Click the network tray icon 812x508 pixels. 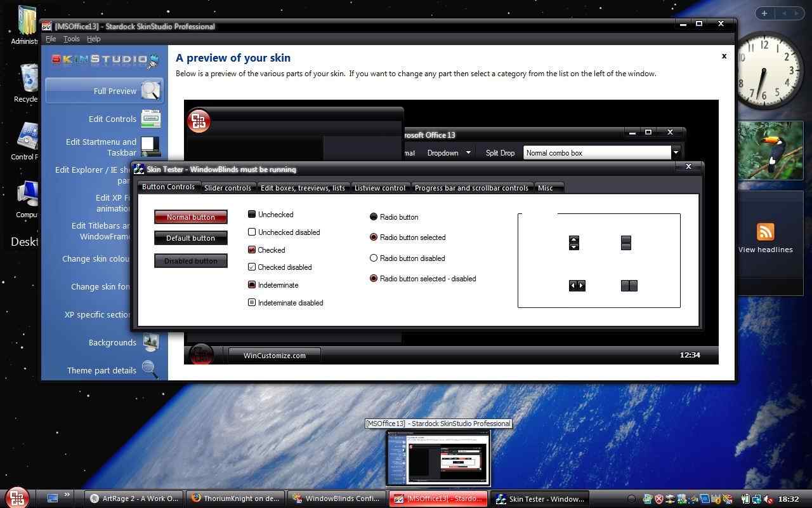757,499
